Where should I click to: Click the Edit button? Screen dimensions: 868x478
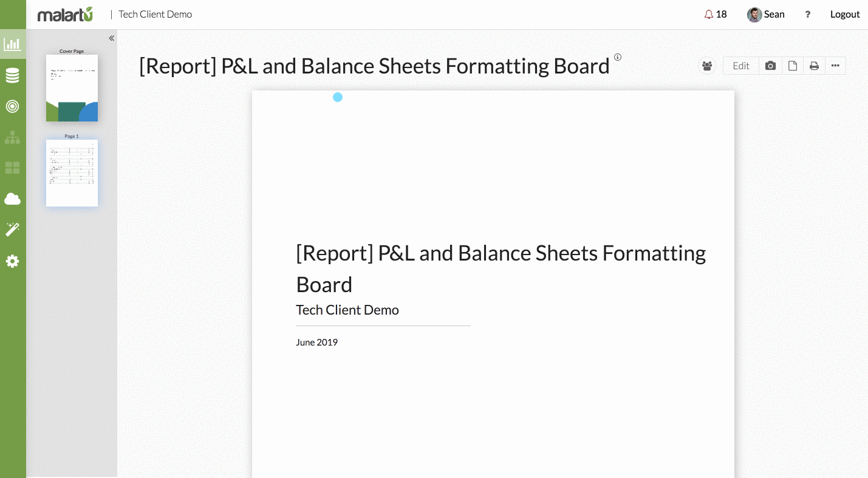pos(741,66)
